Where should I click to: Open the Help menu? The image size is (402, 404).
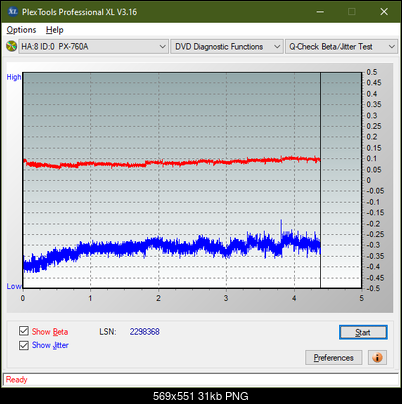pyautogui.click(x=55, y=30)
